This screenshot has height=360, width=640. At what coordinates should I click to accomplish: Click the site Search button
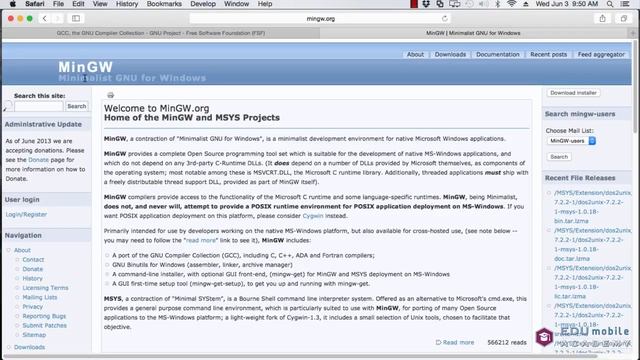point(76,106)
